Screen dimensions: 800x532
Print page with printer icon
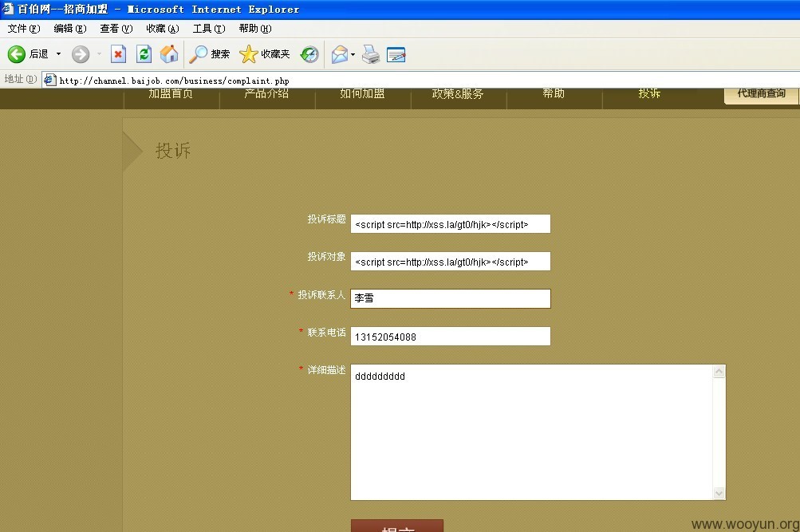coord(371,54)
